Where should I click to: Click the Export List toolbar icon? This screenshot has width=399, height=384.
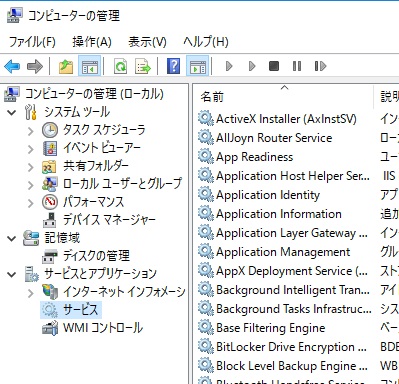pos(143,66)
